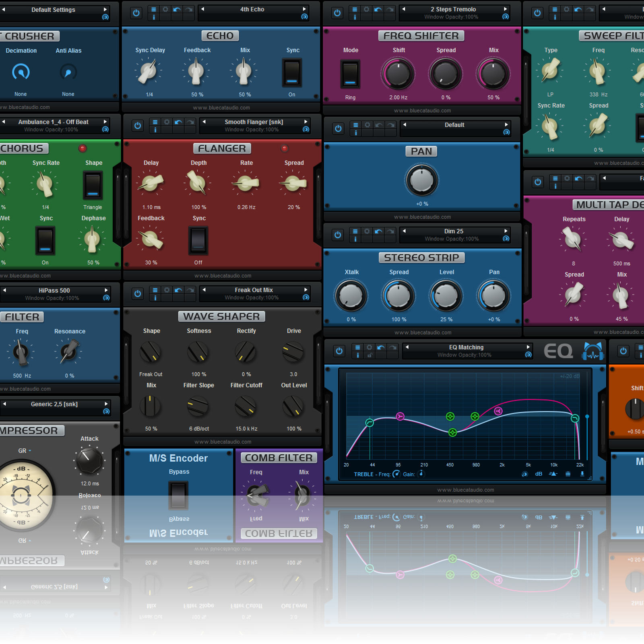The image size is (644, 644).
Task: Select previous preset arrow in Freq Shifter
Action: [404, 9]
